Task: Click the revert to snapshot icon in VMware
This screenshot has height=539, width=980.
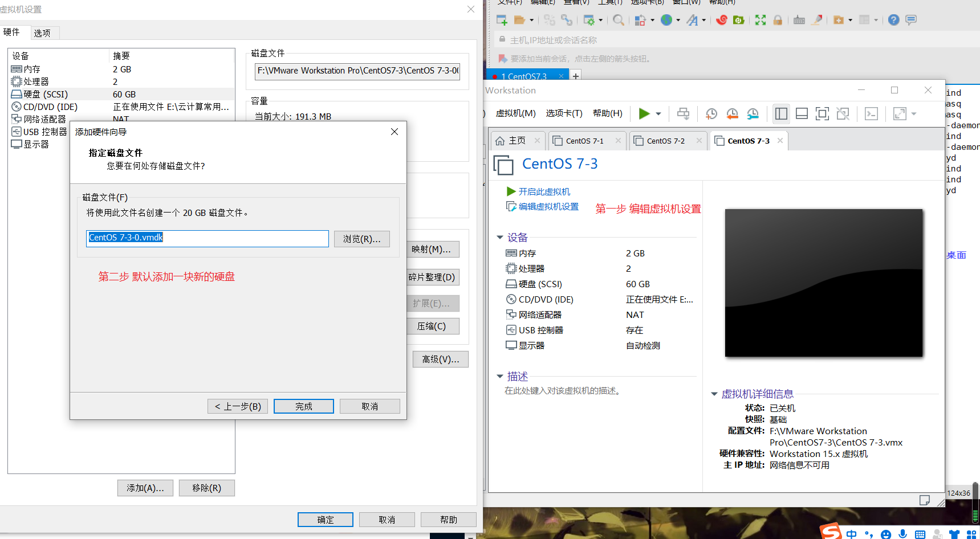Action: click(733, 113)
